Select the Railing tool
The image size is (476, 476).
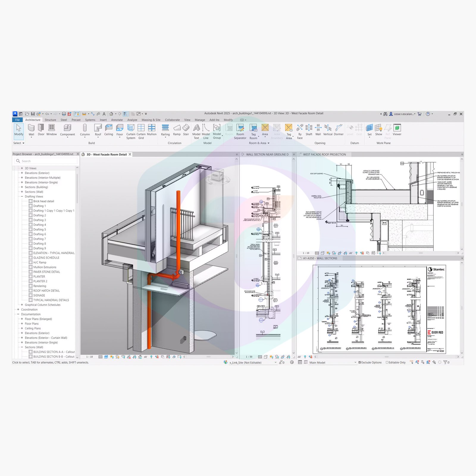click(165, 131)
